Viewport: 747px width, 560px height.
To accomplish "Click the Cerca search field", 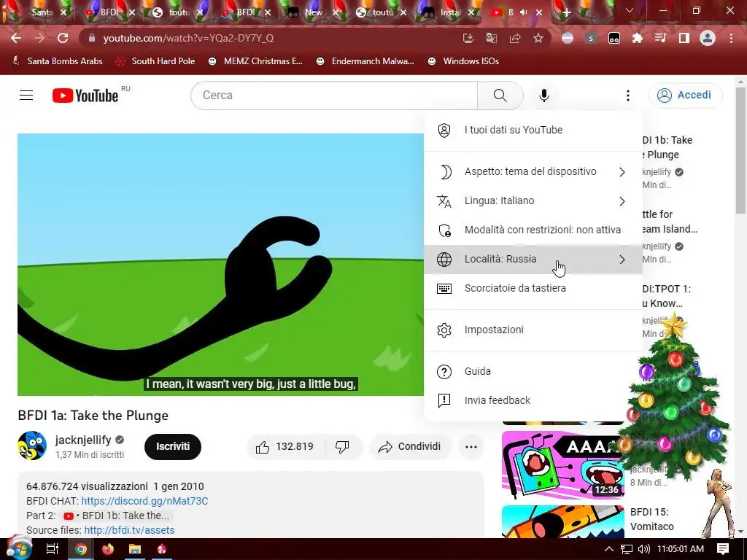I will tap(334, 96).
